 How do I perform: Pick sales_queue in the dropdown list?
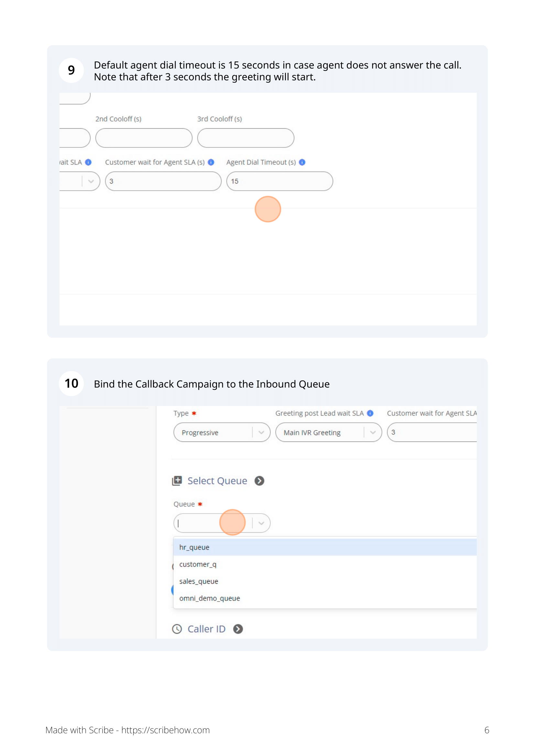click(325, 581)
